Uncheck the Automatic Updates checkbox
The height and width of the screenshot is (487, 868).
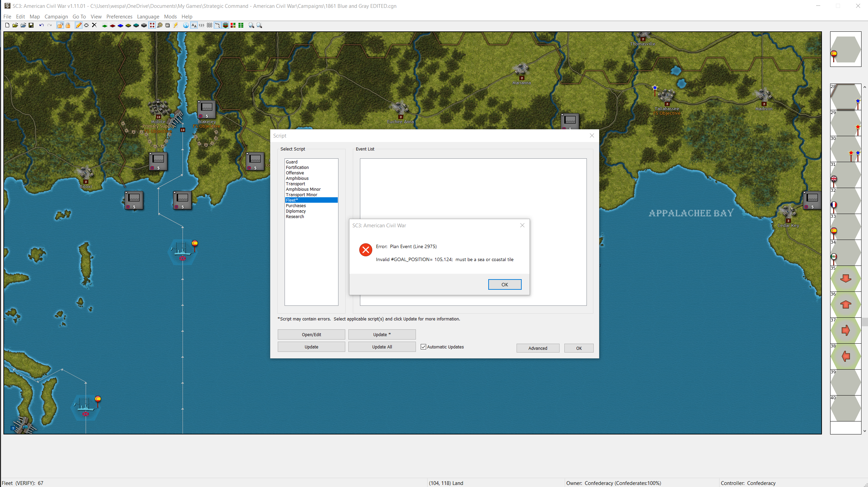(423, 347)
